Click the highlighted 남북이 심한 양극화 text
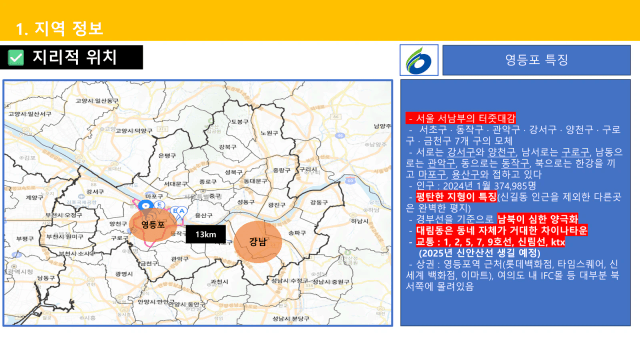 coord(538,219)
